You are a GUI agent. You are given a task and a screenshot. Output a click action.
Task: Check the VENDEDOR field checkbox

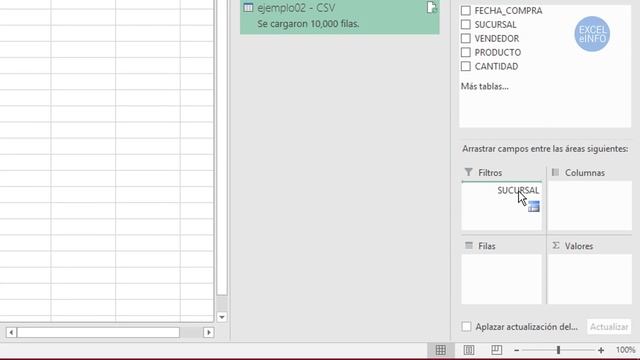coord(465,38)
